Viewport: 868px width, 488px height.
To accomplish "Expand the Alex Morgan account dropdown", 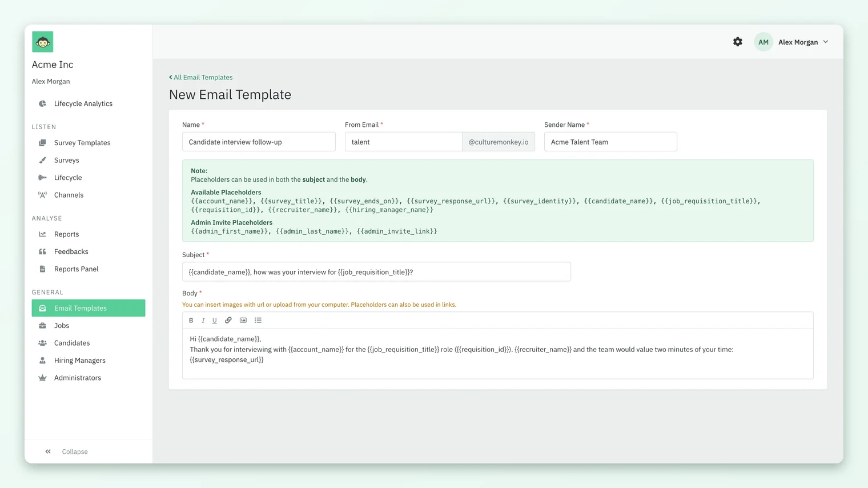I will point(803,42).
